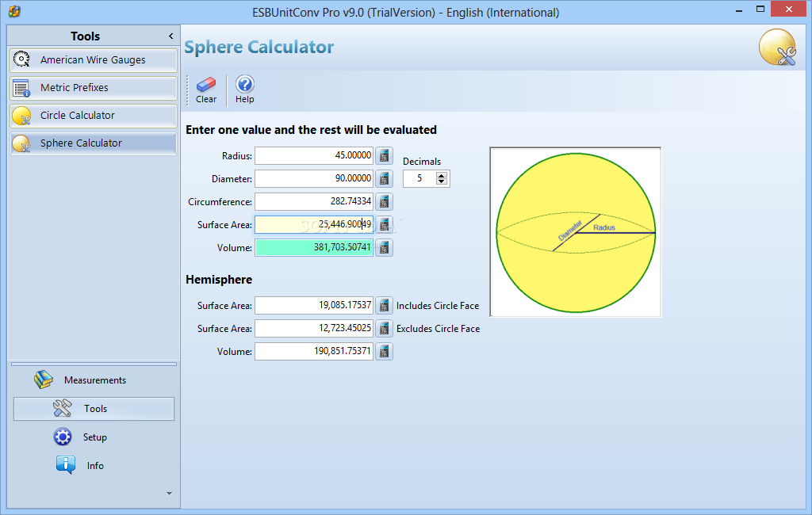Screen dimensions: 812x515
Task: Expand more navigation options with bottom arrow
Action: (170, 494)
